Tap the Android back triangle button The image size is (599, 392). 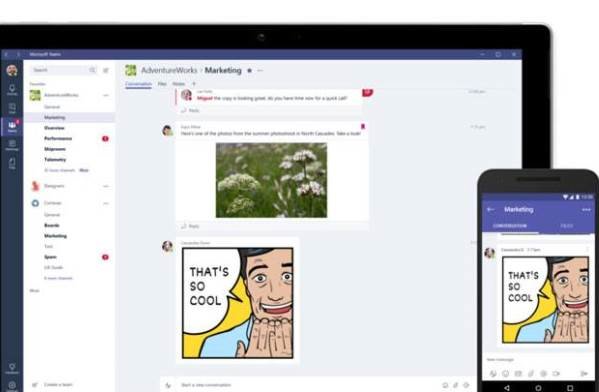tap(507, 388)
